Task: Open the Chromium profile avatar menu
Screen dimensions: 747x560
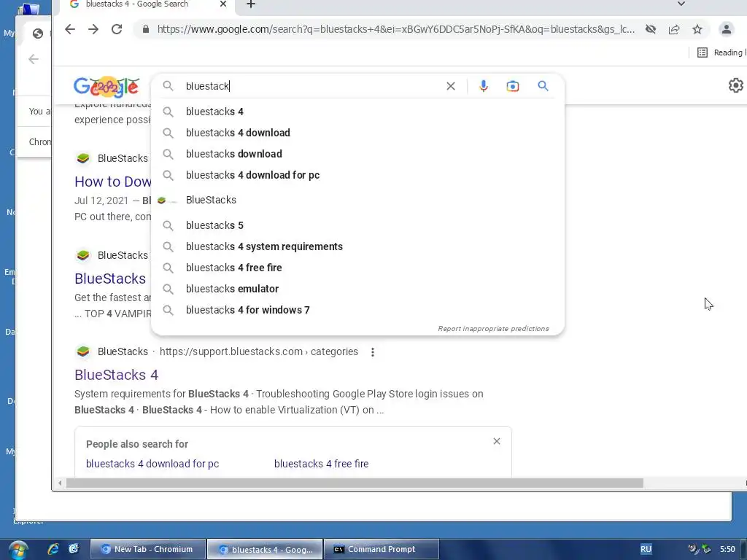Action: [726, 29]
